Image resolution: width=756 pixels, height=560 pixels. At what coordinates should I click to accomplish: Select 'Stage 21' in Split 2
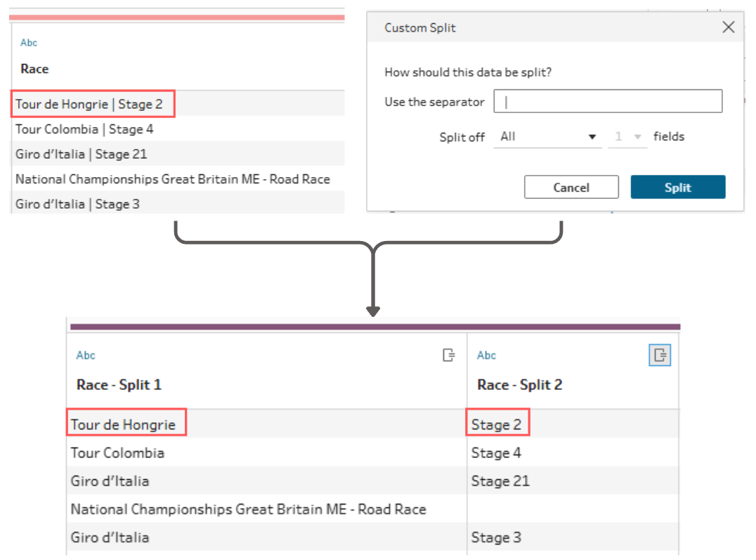tap(500, 481)
